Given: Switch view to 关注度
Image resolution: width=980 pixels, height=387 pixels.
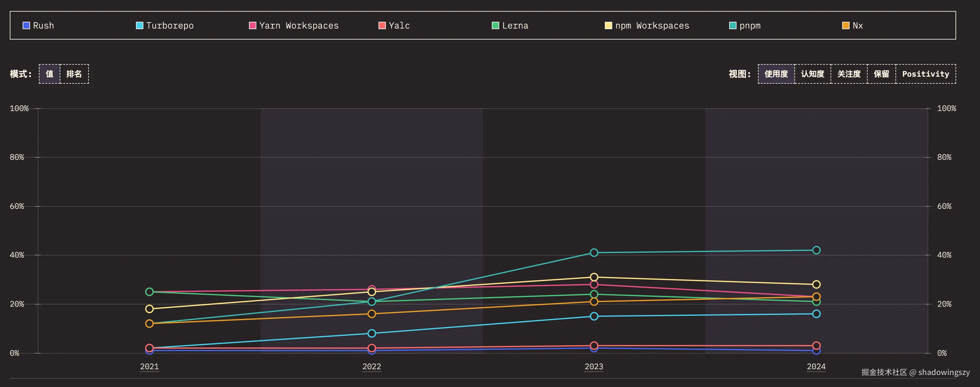Looking at the screenshot, I should [849, 74].
